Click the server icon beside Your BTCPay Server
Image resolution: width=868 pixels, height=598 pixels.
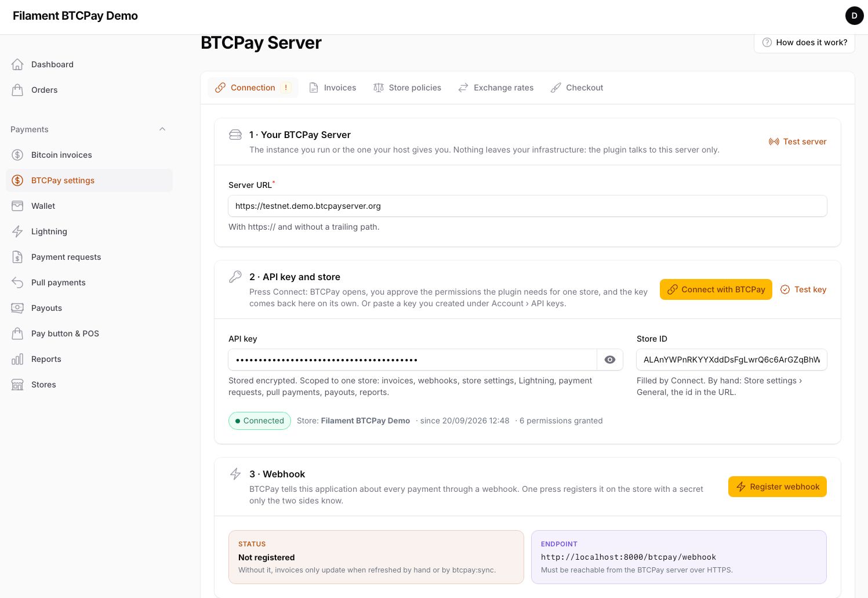point(235,135)
